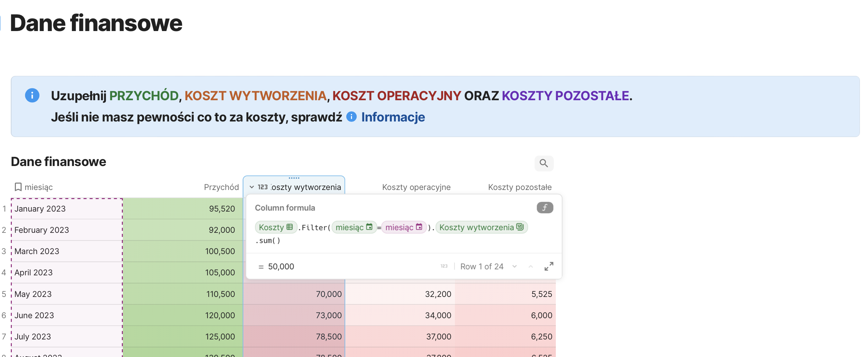The width and height of the screenshot is (868, 357).
Task: Select the Koszty pozostałe column header
Action: [x=519, y=187]
